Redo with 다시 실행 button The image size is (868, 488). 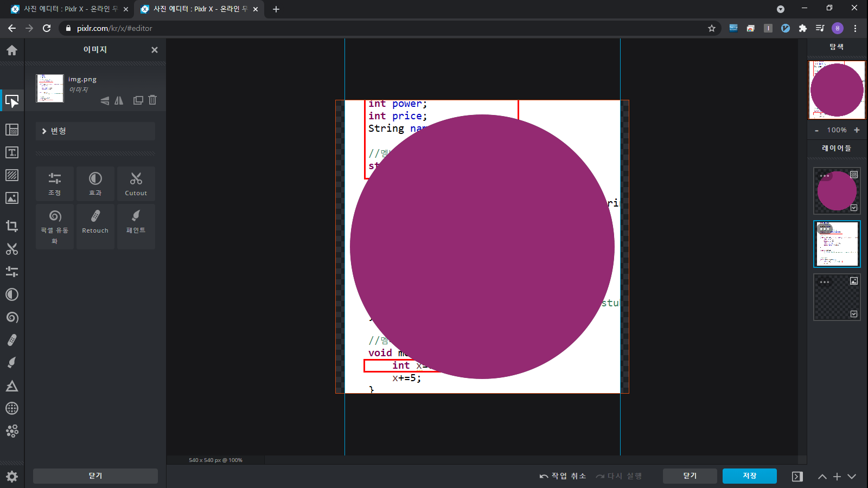click(x=619, y=476)
